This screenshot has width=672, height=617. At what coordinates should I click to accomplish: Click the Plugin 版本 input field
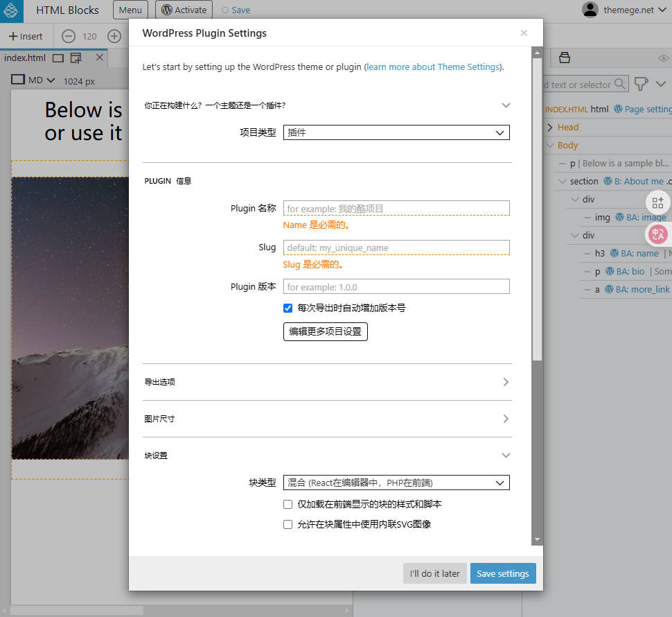coord(396,287)
